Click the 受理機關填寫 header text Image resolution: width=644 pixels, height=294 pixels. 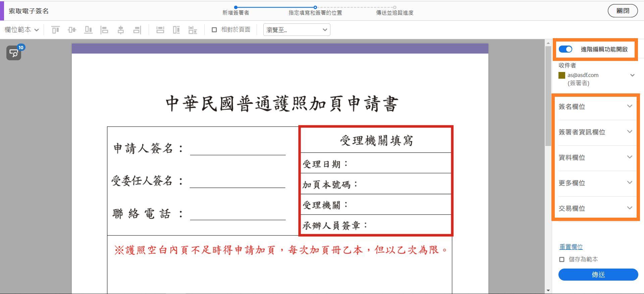(x=376, y=141)
